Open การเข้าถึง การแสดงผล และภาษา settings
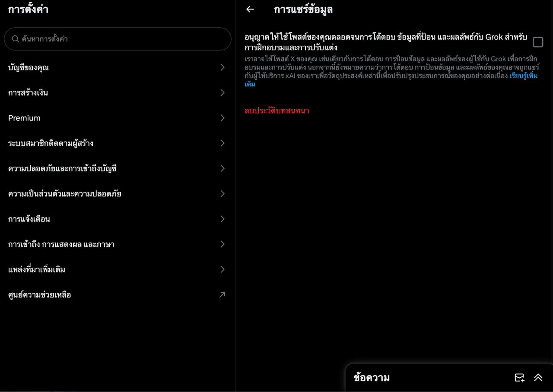Image resolution: width=553 pixels, height=392 pixels. [x=118, y=244]
